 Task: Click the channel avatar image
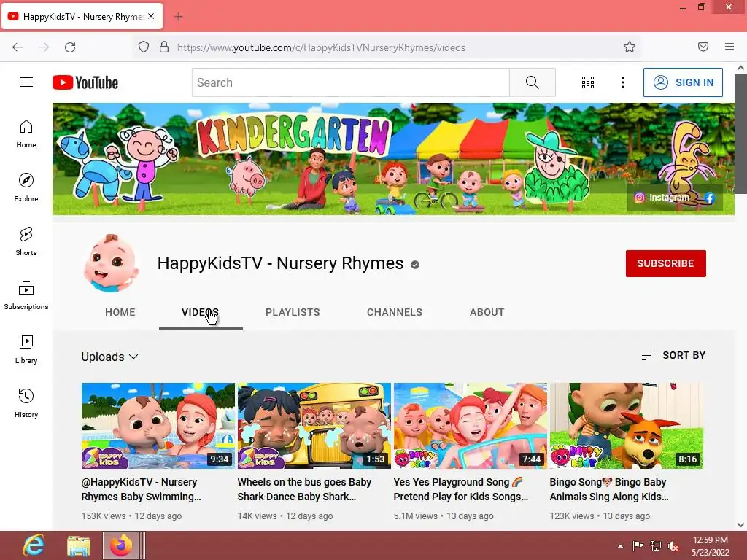tap(111, 262)
